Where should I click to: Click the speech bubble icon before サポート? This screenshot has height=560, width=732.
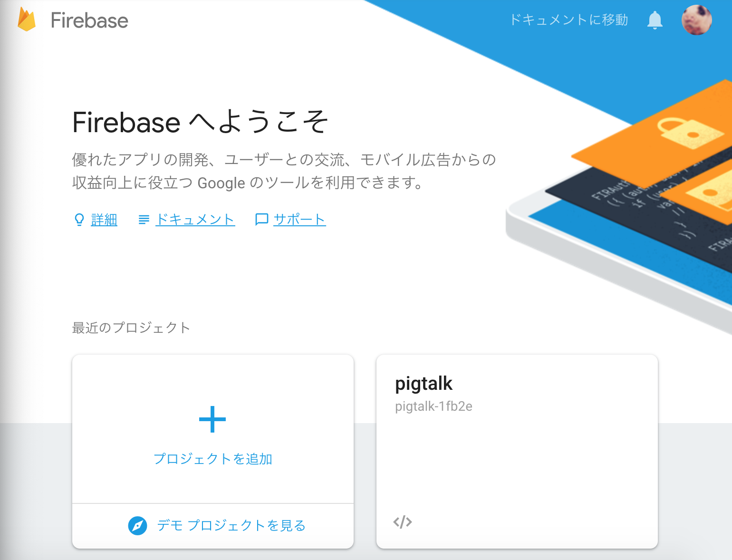[x=261, y=220]
